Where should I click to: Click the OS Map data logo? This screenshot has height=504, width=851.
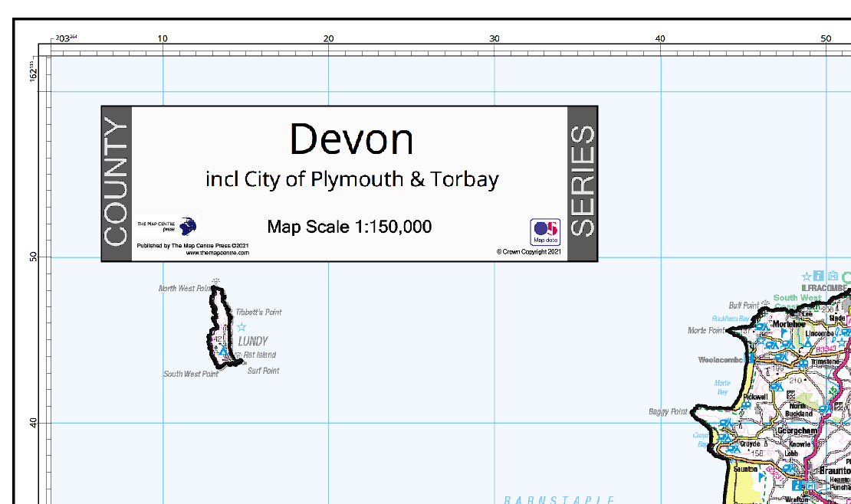click(545, 232)
